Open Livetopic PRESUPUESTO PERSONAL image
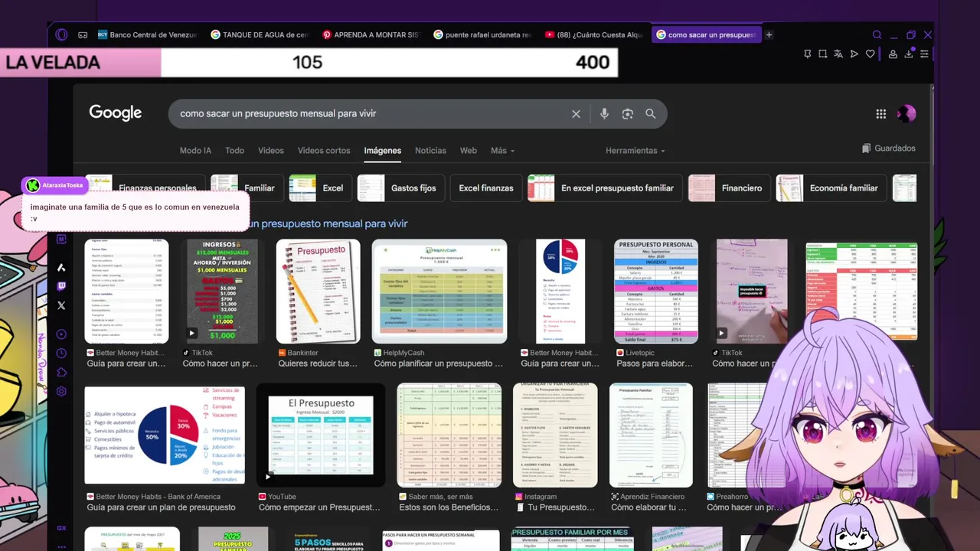The height and width of the screenshot is (551, 980). click(655, 291)
